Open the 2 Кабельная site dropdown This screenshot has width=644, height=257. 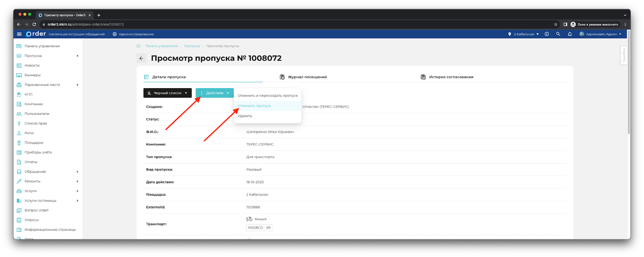[524, 34]
